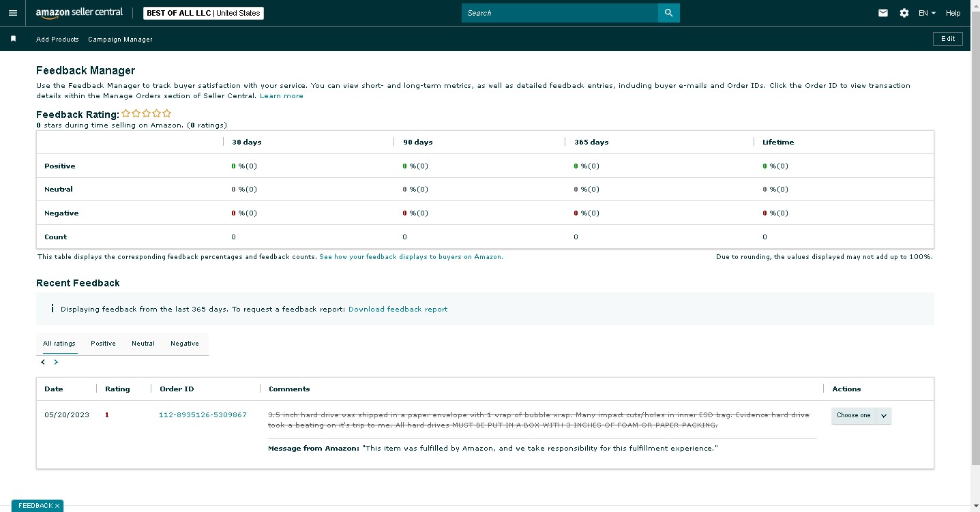This screenshot has width=980, height=512.
Task: Click Download feedback report link
Action: click(398, 310)
